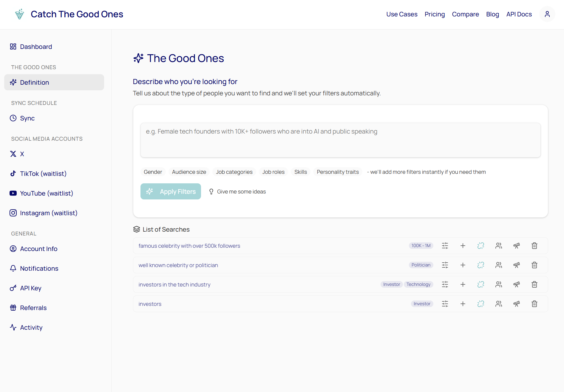View people for the plain investors search
This screenshot has height=392, width=564.
click(x=499, y=304)
